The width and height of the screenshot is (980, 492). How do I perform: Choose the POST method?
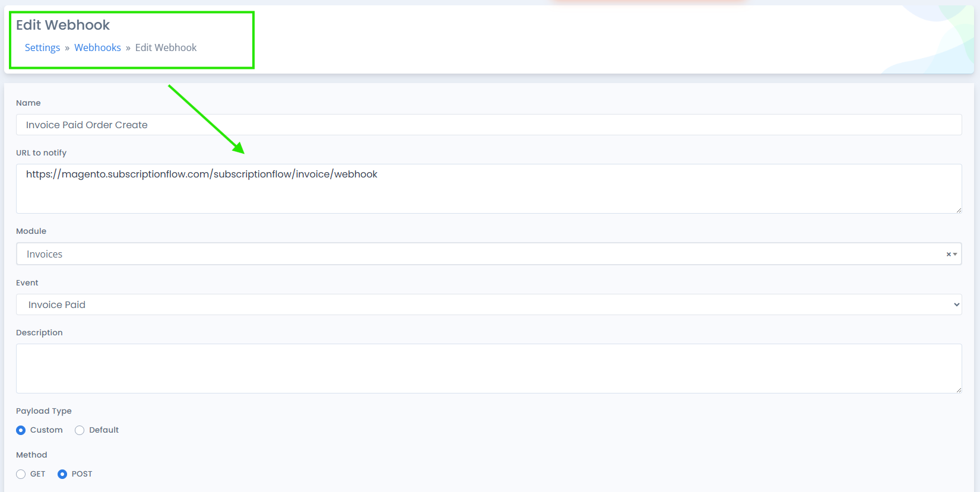62,474
